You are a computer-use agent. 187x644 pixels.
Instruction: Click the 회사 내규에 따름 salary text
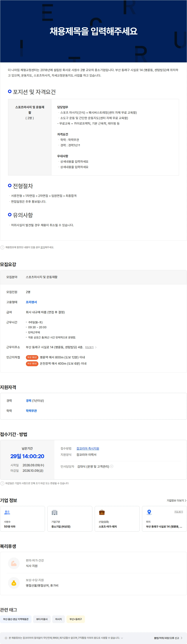(45, 312)
